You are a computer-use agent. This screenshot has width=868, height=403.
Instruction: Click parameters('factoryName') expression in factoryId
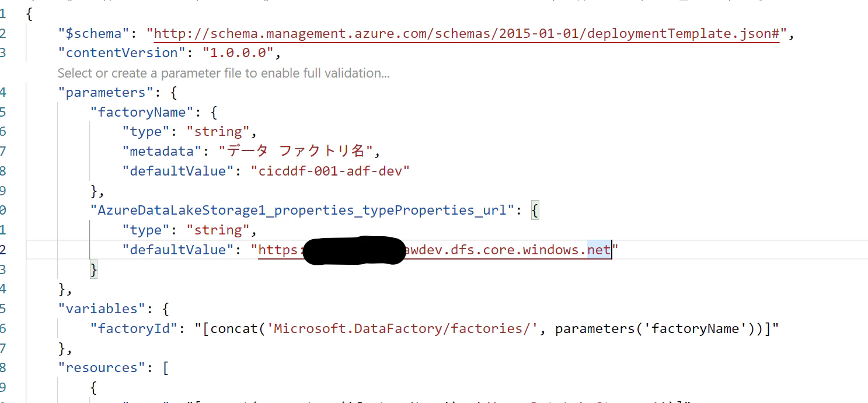660,328
